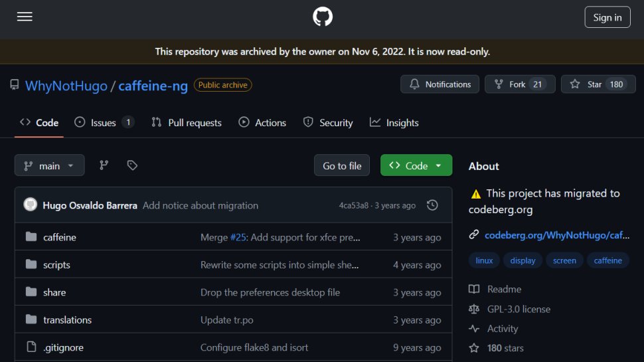Screen dimensions: 644x362
Task: Switch to the Code tab
Action: coord(39,122)
